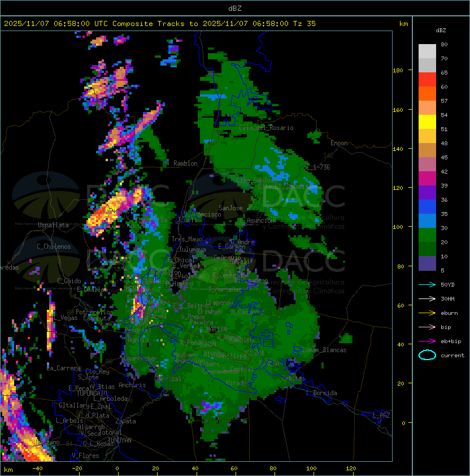Click the C_Guido place label
Screen dimensions: 470x476
[x=69, y=281]
